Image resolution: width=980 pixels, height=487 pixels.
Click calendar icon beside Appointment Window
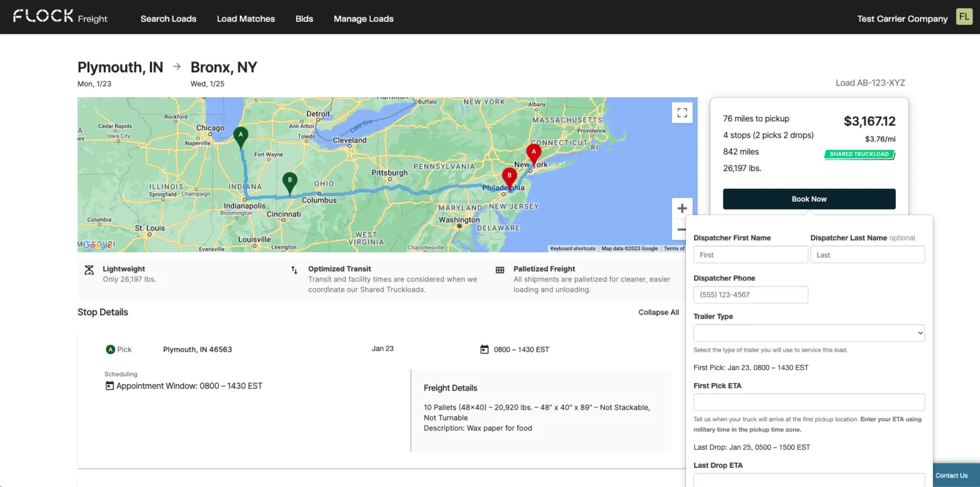109,386
